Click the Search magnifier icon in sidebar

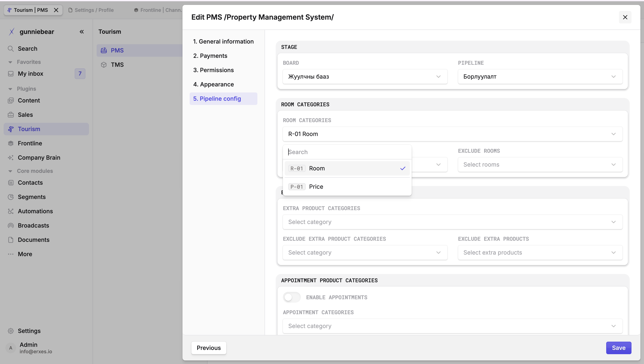11,48
